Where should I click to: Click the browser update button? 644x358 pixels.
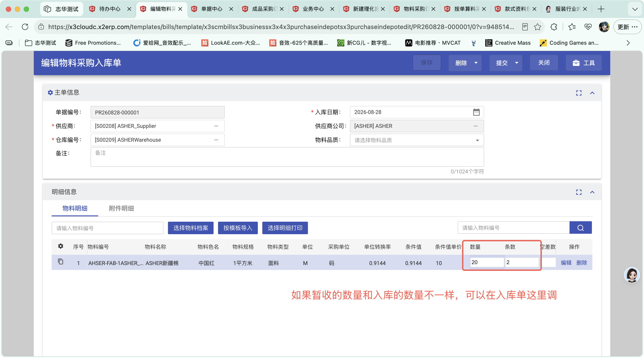(x=627, y=27)
